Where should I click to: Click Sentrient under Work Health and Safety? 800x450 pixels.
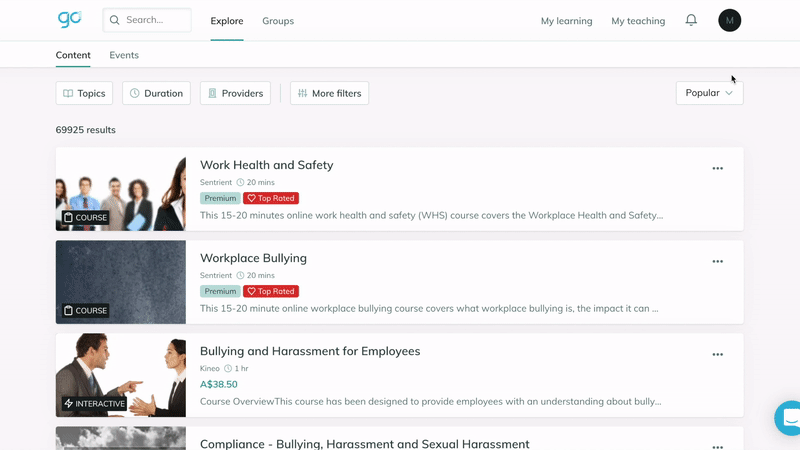click(x=216, y=182)
